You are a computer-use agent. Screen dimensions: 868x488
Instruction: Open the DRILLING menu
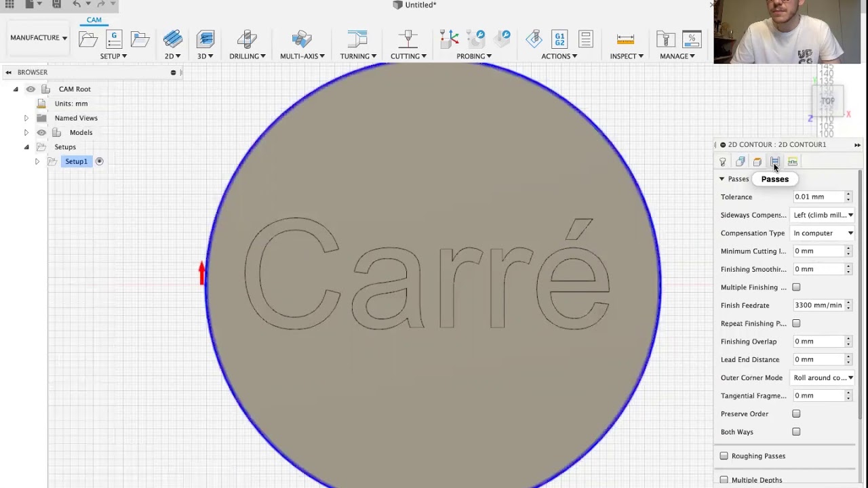point(247,56)
